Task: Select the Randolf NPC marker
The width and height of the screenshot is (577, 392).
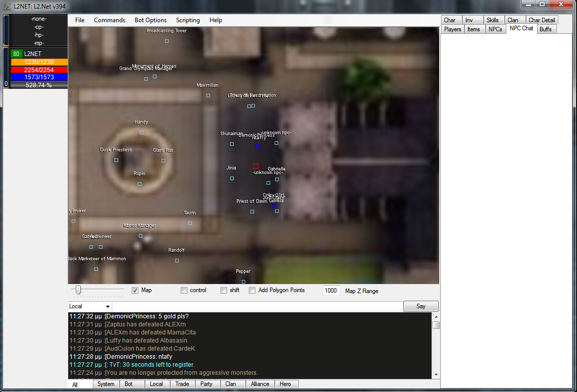Action: pyautogui.click(x=177, y=261)
